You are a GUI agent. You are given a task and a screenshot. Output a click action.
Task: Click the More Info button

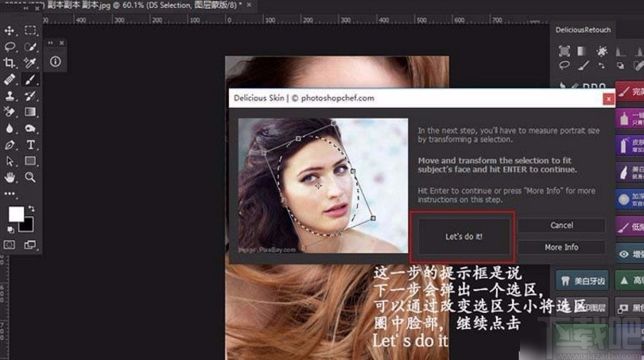click(x=561, y=247)
